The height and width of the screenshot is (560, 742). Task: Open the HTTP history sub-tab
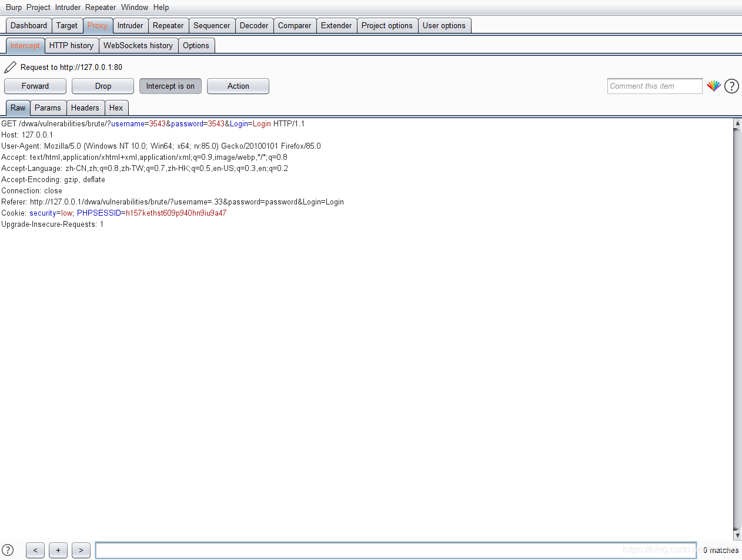(71, 46)
